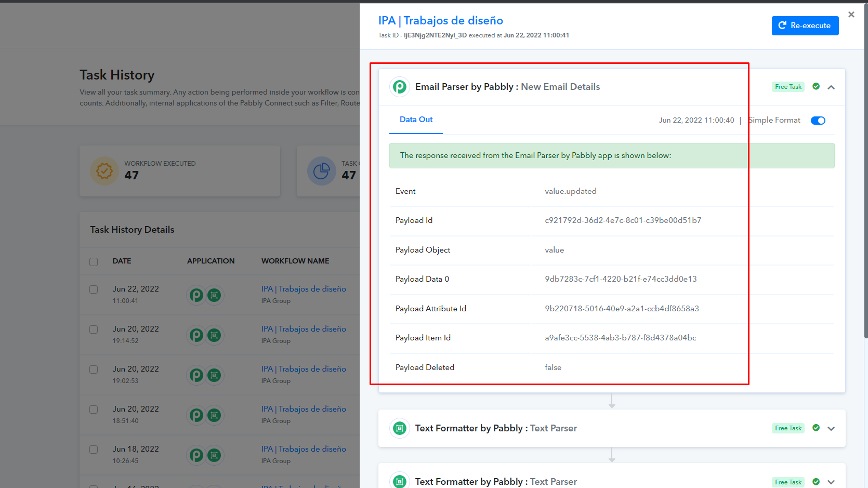The image size is (868, 488).
Task: Select the Event value value.updated
Action: [x=571, y=191]
